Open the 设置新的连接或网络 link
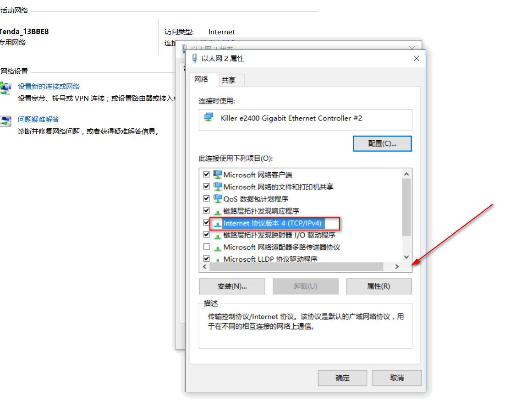The height and width of the screenshot is (401, 532). pyautogui.click(x=49, y=87)
